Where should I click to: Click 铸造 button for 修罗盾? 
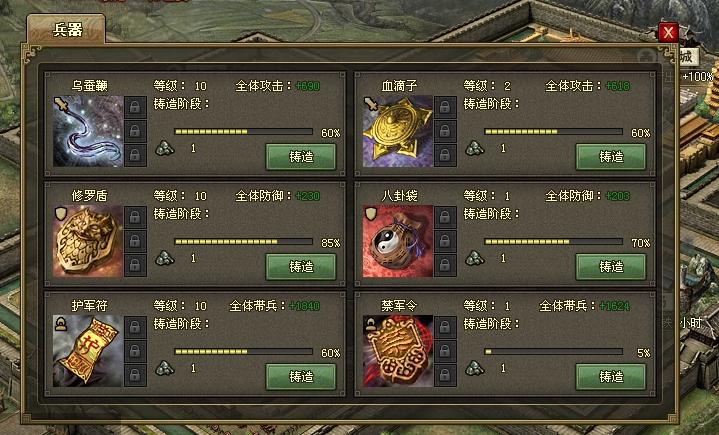pyautogui.click(x=301, y=267)
